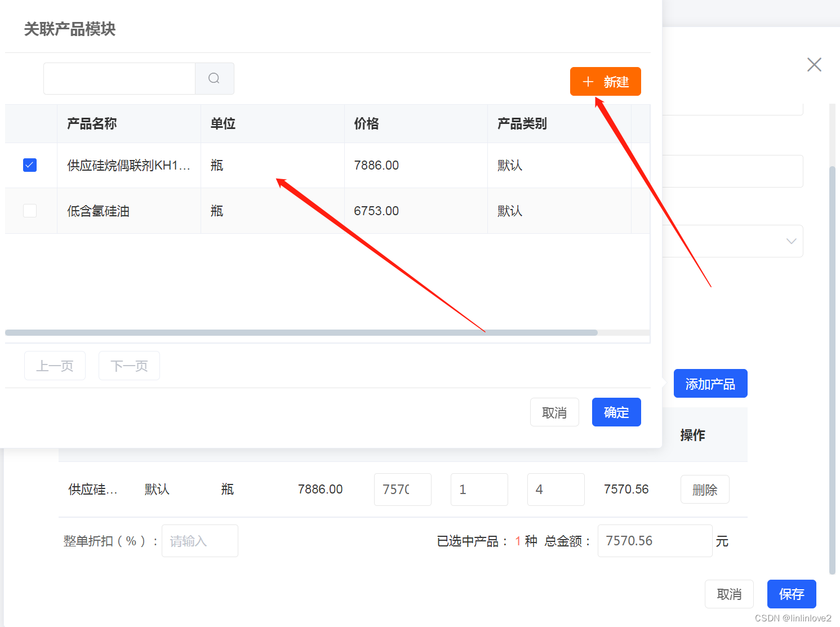Screen dimensions: 840x627
Task: Select the 低含氢硅油 product name cell
Action: pyautogui.click(x=129, y=211)
